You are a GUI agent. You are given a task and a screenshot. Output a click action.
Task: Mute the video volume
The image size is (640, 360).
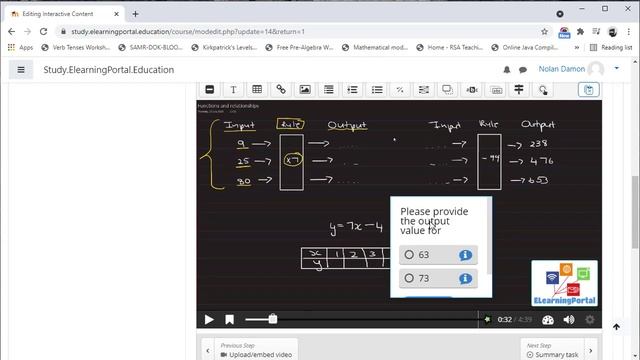pyautogui.click(x=569, y=320)
